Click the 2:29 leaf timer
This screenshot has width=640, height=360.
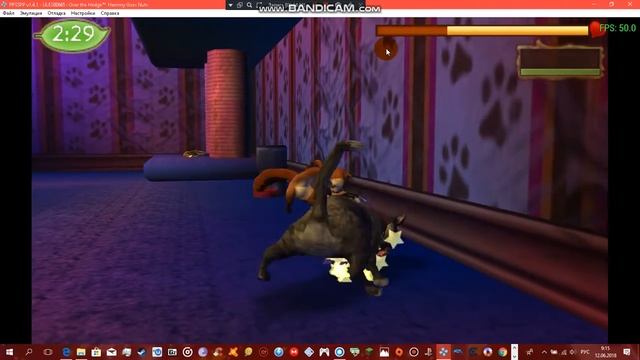[72, 35]
